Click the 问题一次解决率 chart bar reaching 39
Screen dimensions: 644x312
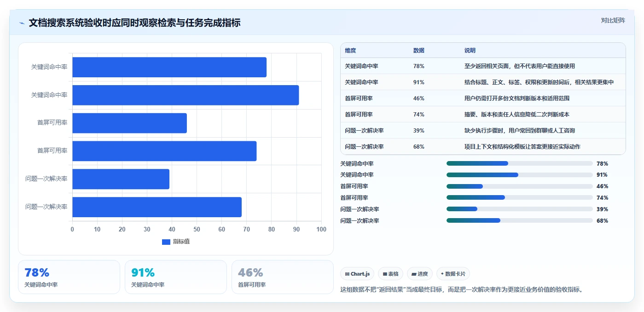(x=121, y=179)
